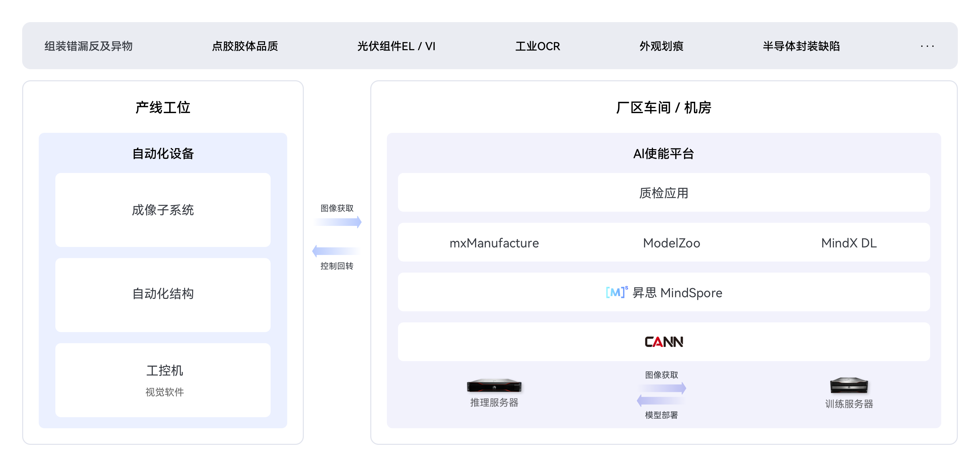Select MindX DL

click(x=849, y=243)
